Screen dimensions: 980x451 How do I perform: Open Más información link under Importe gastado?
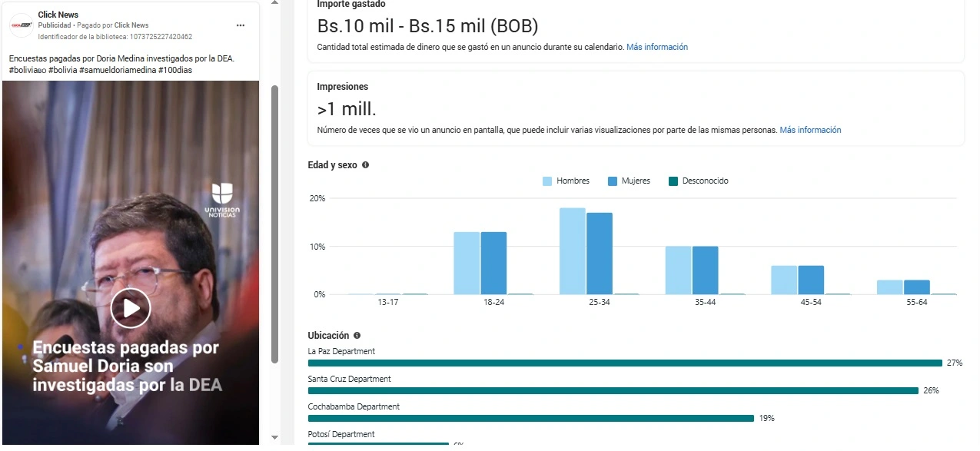click(x=657, y=48)
